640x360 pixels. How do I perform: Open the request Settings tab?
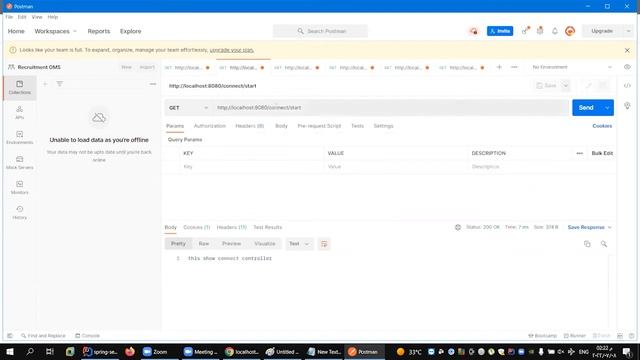[383, 126]
